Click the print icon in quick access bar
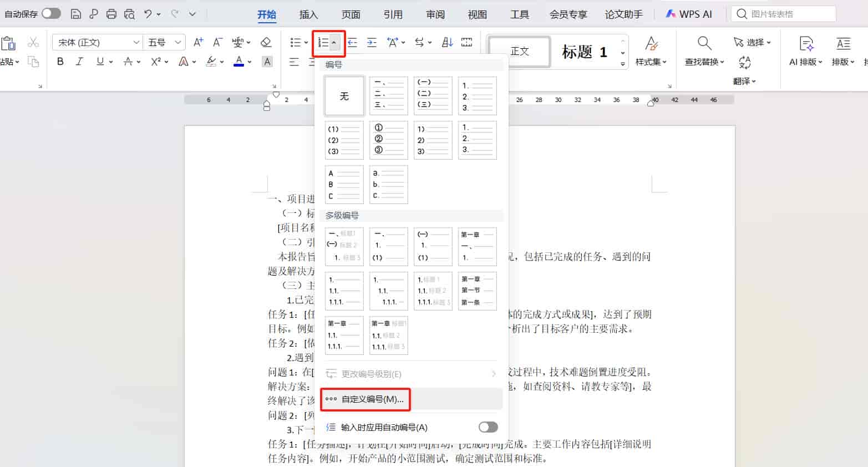 [x=111, y=14]
